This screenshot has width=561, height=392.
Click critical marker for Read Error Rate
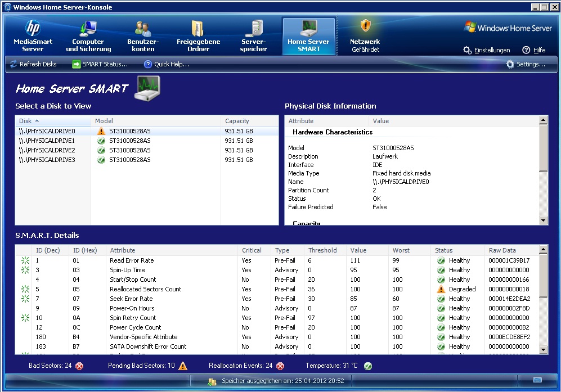pos(25,260)
